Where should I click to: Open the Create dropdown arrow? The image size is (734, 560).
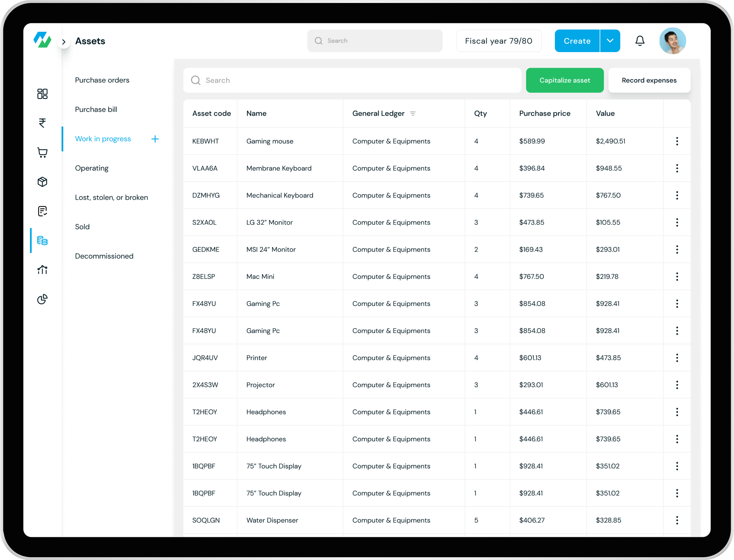(610, 41)
